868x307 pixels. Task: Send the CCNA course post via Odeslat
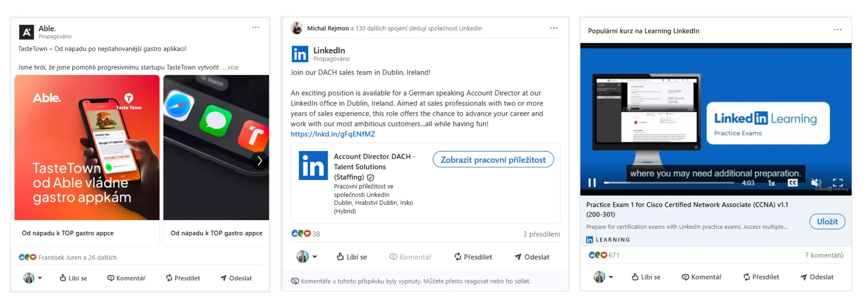pos(816,277)
